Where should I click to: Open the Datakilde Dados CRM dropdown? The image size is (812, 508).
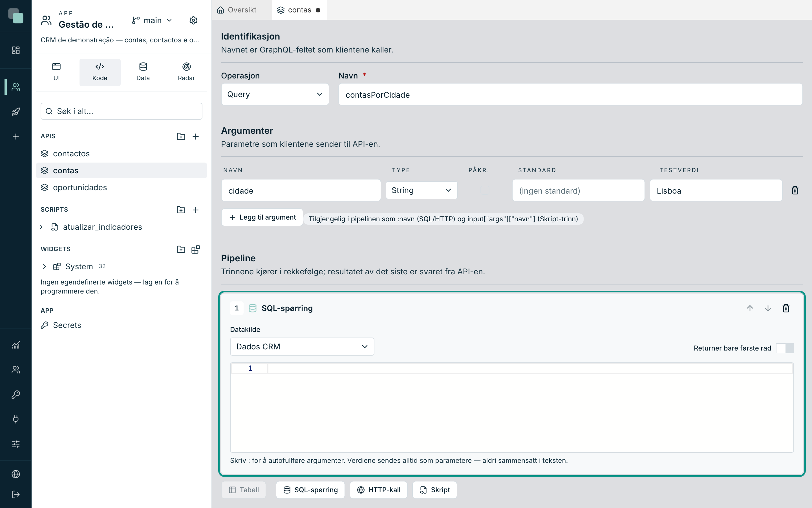click(302, 346)
